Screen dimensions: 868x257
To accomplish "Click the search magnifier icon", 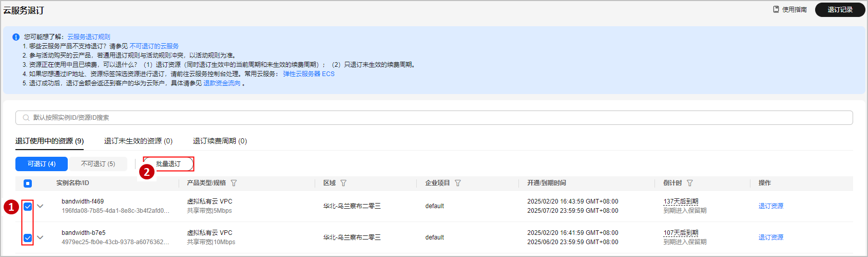I will coord(26,118).
